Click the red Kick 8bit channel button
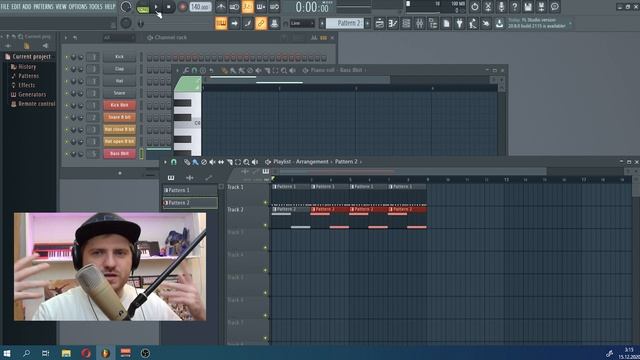 [x=119, y=105]
